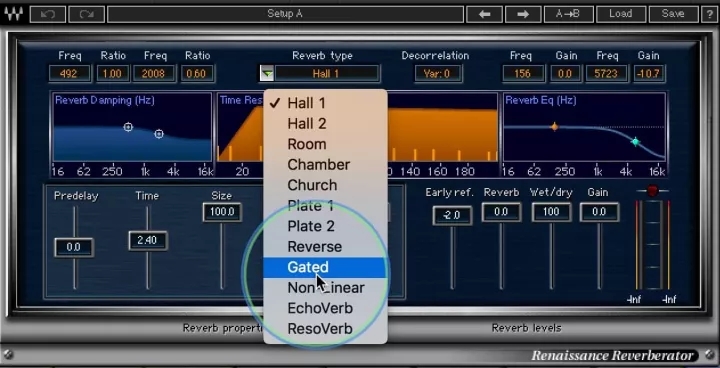Viewport: 720px width, 368px height.
Task: Click the Hall 1 reverb type field
Action: coord(326,74)
